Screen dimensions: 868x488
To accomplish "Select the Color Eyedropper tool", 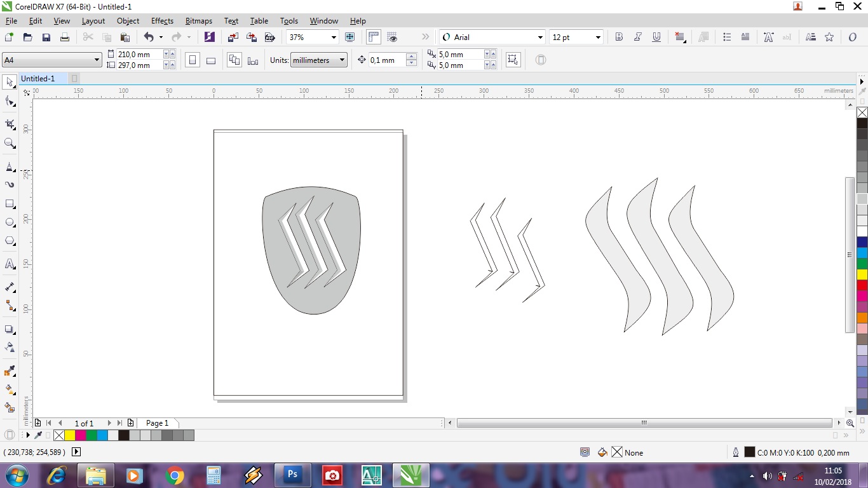I will tap(10, 370).
